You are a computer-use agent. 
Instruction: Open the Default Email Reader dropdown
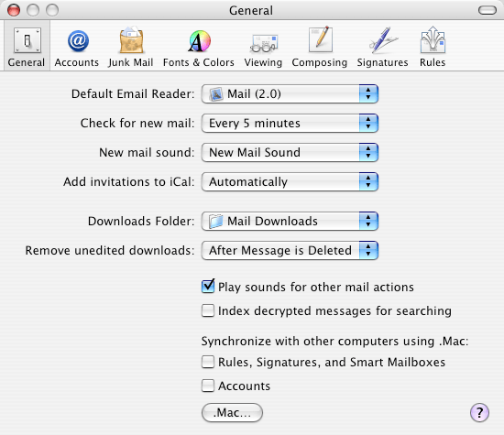[x=290, y=93]
